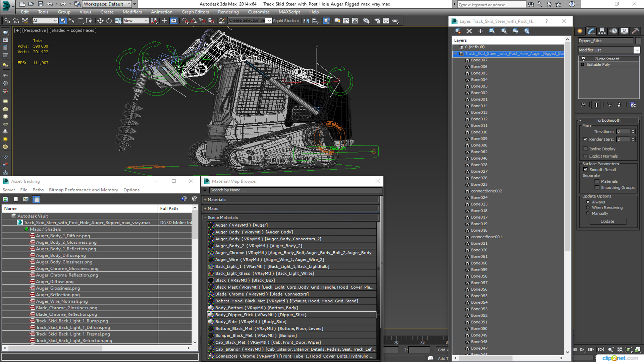Open the Align tool
644x362 pixels.
point(315,21)
